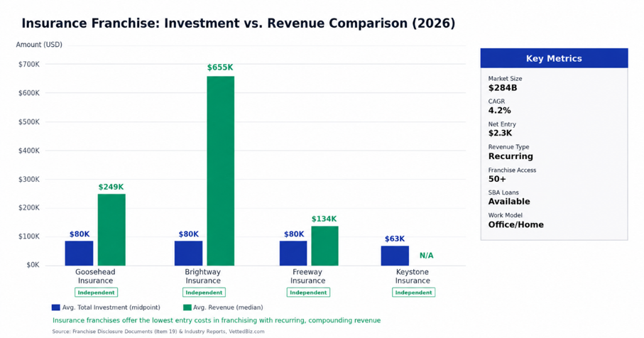Click the Keystone Insurance category label
The height and width of the screenshot is (338, 644).
coord(413,276)
